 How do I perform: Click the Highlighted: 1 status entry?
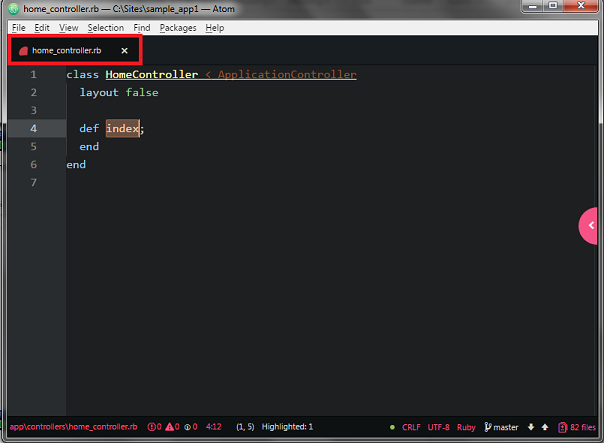click(287, 427)
